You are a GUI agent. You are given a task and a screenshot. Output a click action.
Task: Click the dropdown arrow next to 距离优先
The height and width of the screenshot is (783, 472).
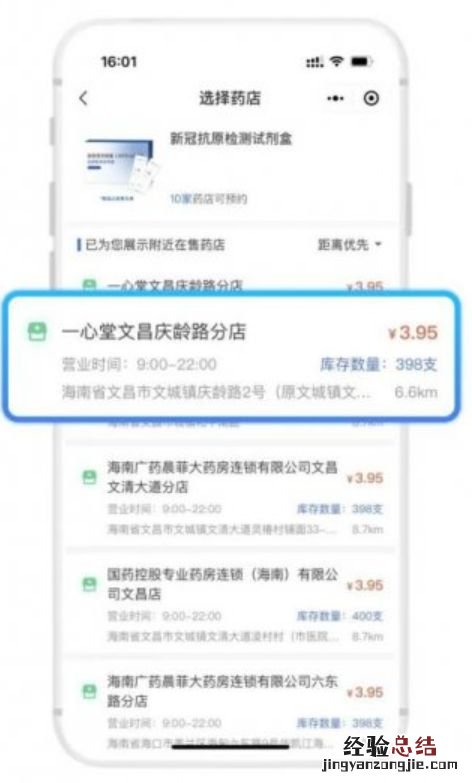click(378, 245)
